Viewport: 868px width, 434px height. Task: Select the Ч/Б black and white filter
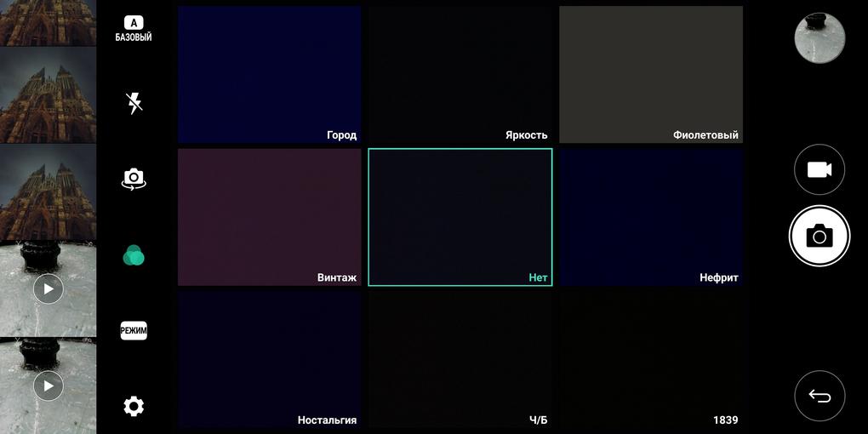tap(460, 359)
